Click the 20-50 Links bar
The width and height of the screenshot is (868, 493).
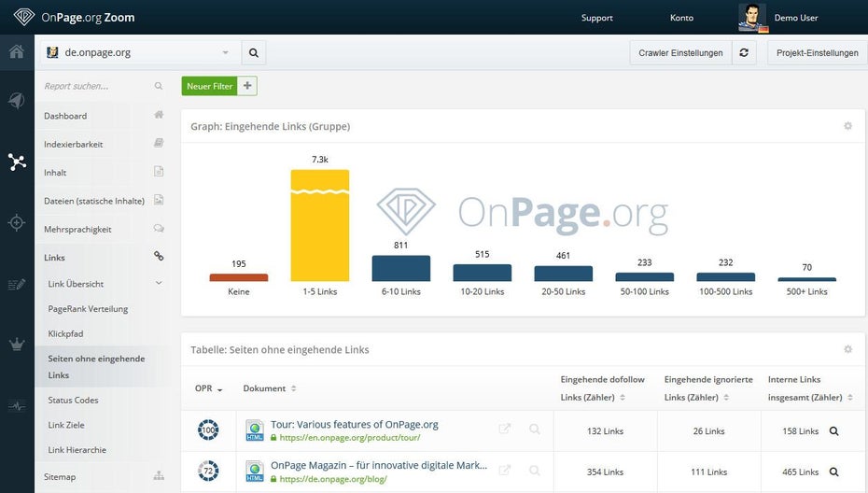point(563,273)
